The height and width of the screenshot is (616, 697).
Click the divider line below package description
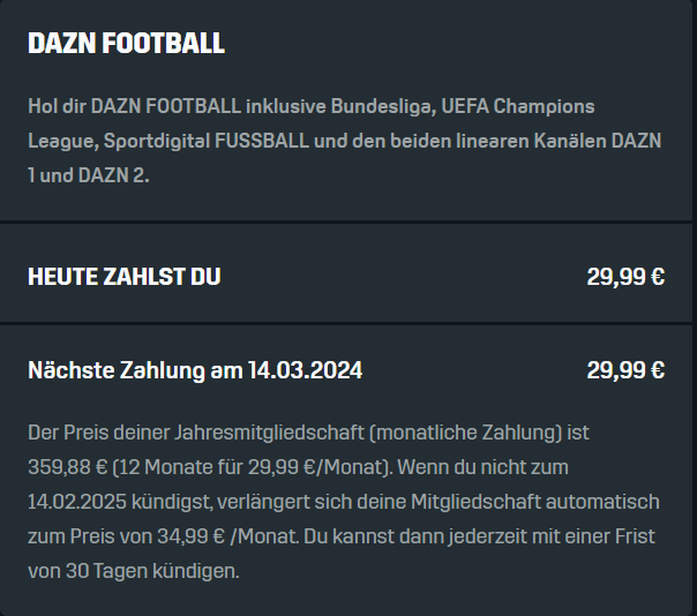click(346, 222)
